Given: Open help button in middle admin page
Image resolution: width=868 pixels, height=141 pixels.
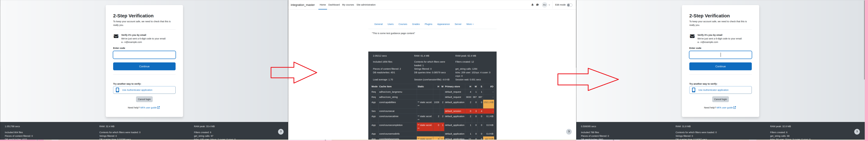Looking at the screenshot, I should tap(569, 132).
